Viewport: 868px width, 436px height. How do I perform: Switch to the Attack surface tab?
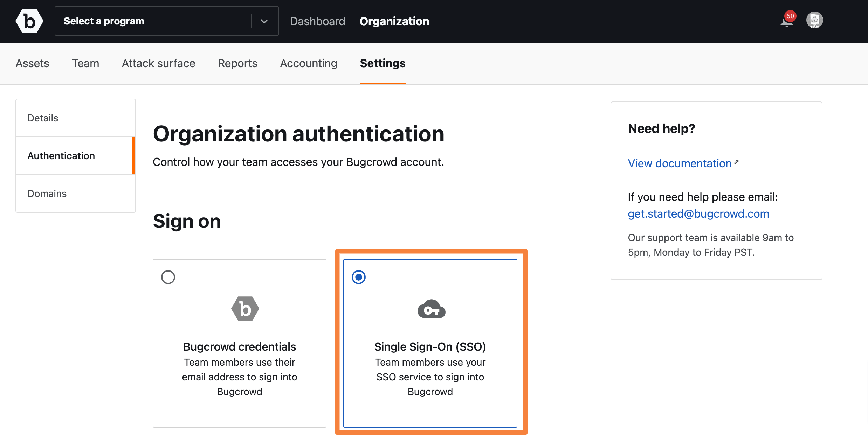(x=158, y=63)
